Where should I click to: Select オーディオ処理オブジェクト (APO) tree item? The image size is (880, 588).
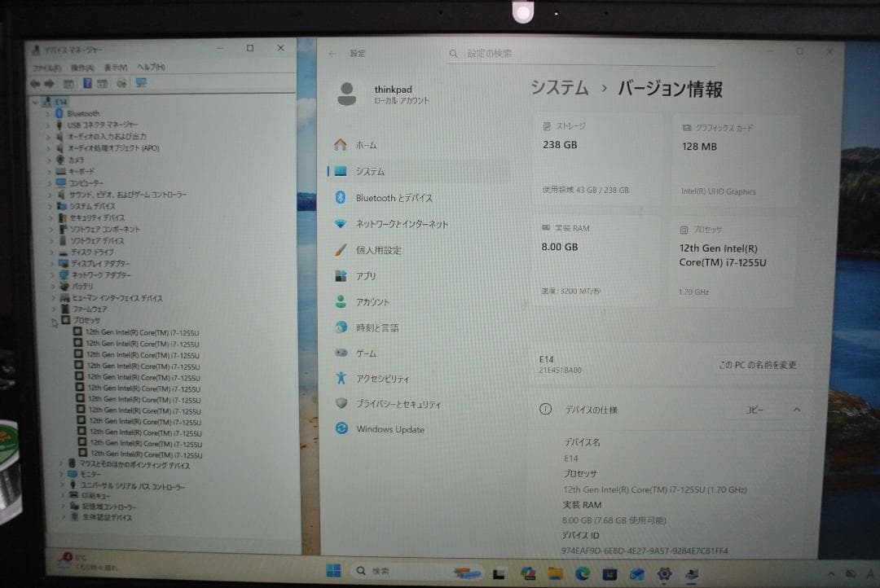coord(113,148)
